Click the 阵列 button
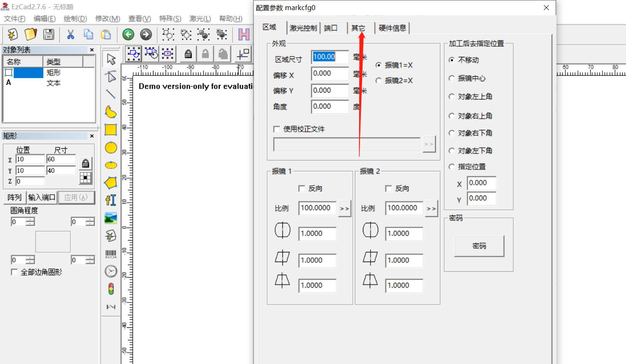Image resolution: width=626 pixels, height=364 pixels. pyautogui.click(x=14, y=197)
